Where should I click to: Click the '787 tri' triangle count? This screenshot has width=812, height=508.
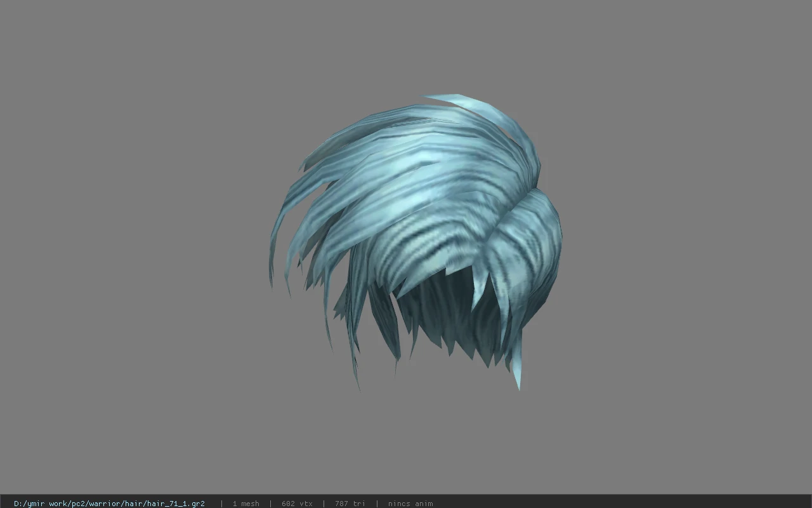350,504
